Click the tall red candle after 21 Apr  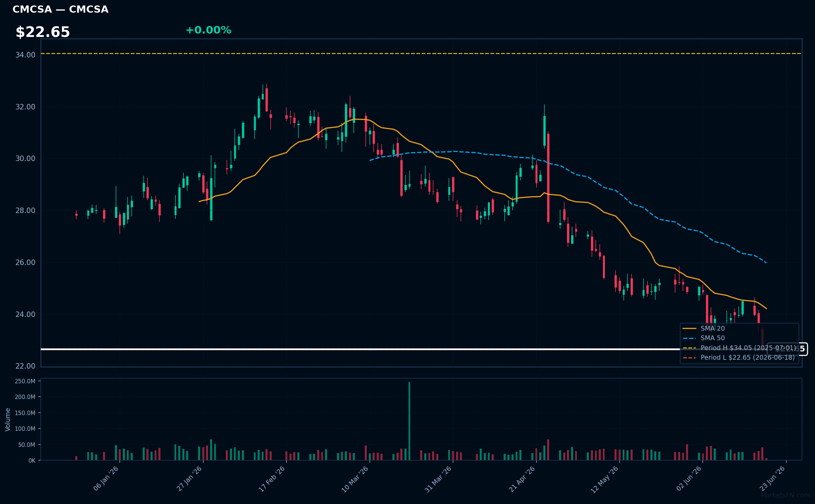tap(548, 178)
